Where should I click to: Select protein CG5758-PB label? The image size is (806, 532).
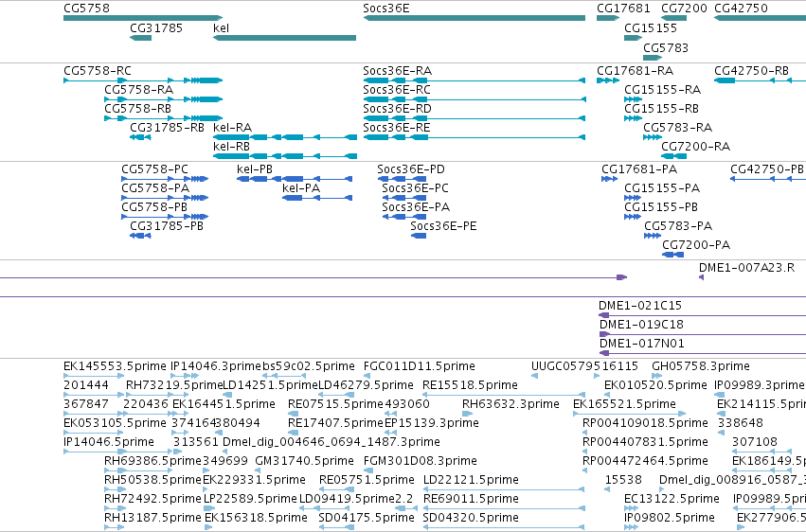point(154,207)
